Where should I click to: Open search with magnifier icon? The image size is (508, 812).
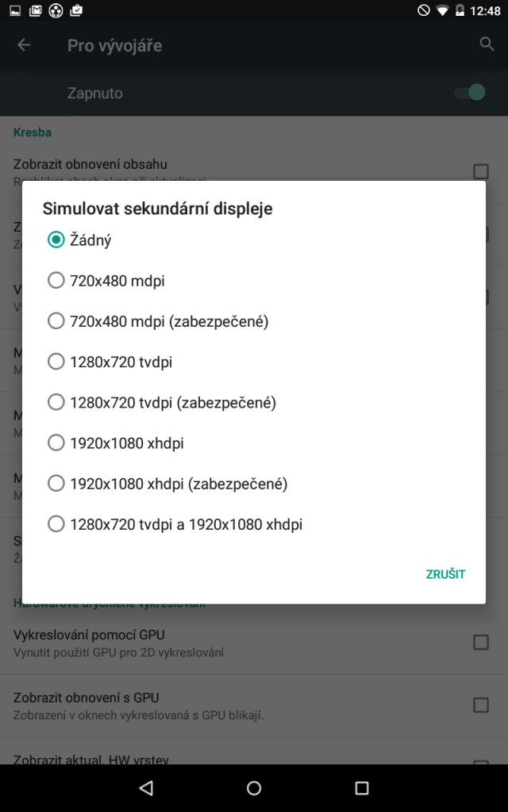pyautogui.click(x=487, y=44)
